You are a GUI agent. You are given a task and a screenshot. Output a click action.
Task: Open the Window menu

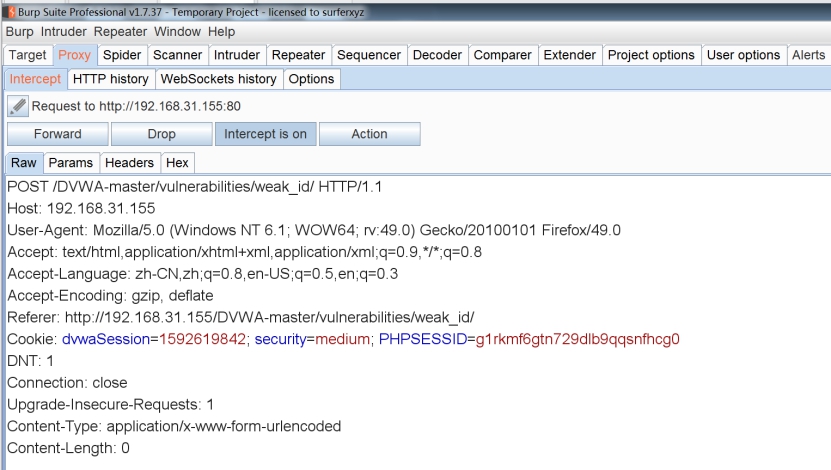click(178, 32)
